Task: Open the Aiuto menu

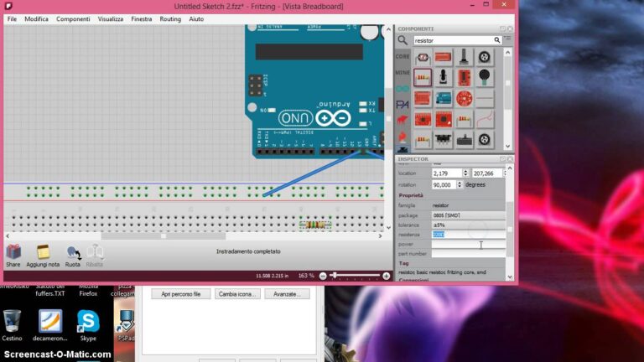Action: click(196, 19)
